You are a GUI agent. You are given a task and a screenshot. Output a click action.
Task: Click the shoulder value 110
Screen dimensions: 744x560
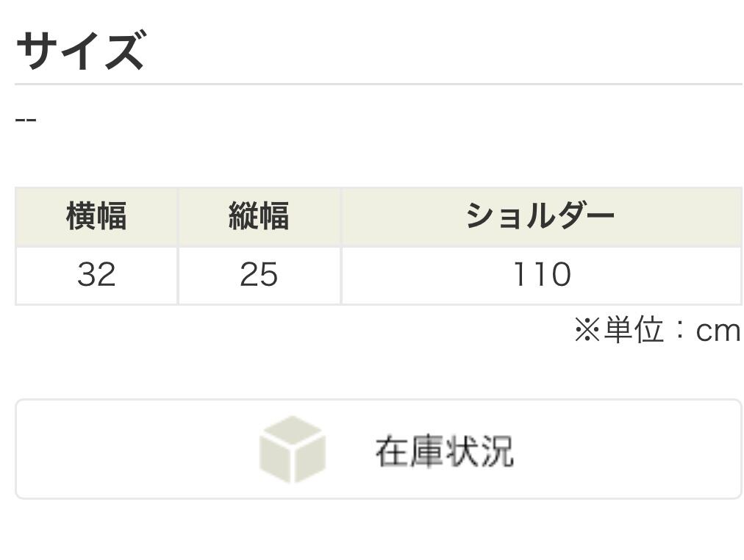(541, 275)
